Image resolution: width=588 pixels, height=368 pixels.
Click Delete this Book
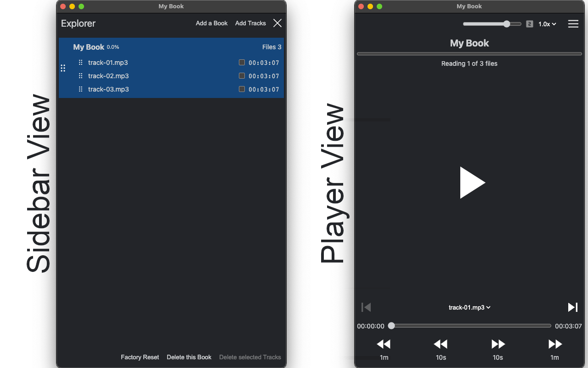pyautogui.click(x=189, y=357)
